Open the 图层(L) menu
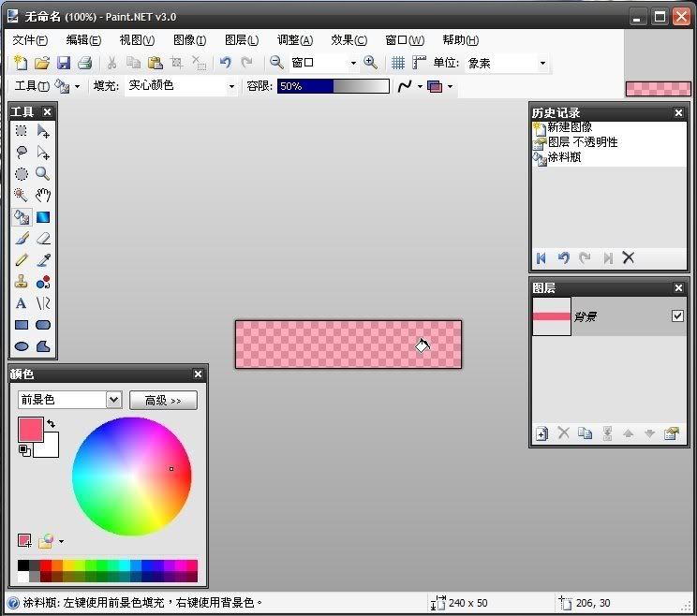The width and height of the screenshot is (697, 616). [242, 40]
